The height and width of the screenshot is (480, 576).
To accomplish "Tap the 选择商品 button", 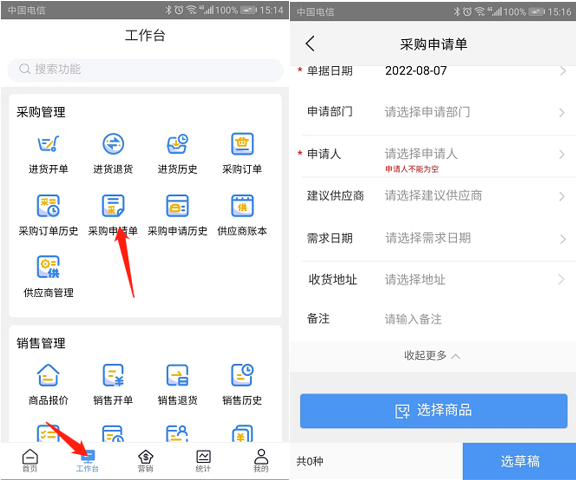I will click(433, 411).
